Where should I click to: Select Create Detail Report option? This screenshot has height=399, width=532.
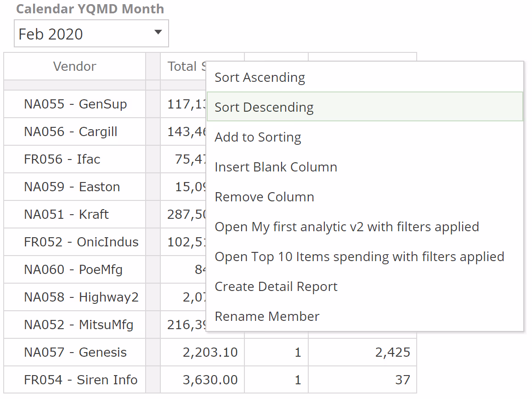pyautogui.click(x=276, y=287)
